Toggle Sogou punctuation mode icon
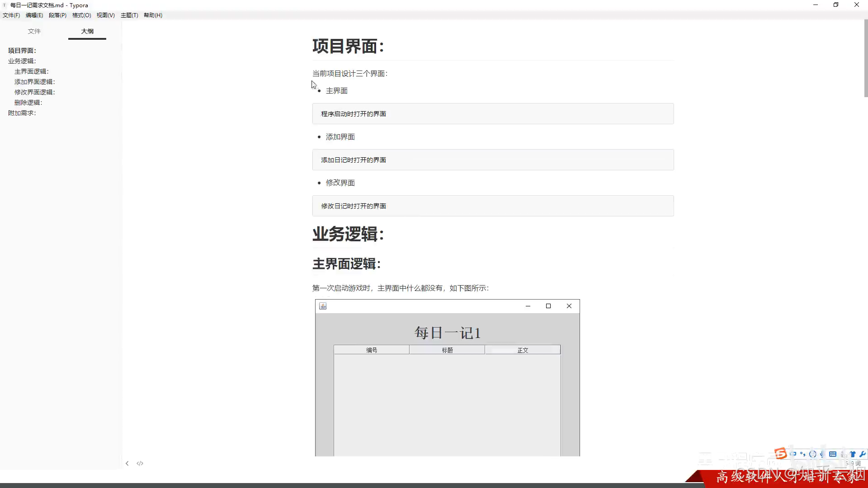868x488 pixels. (803, 454)
